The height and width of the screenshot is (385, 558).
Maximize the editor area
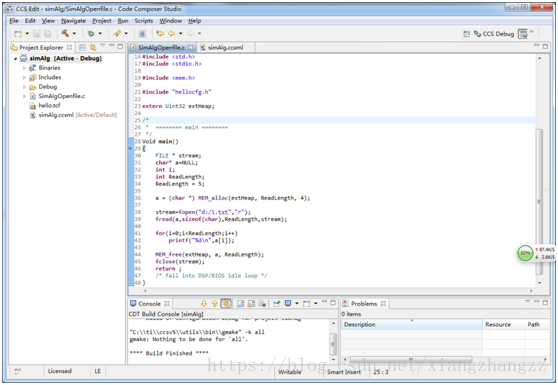tap(545, 46)
